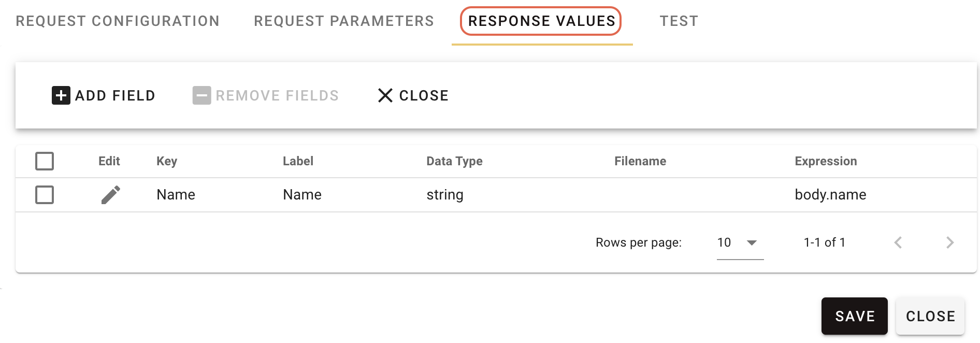Open the Test tab
The width and height of the screenshot is (980, 343).
pyautogui.click(x=679, y=21)
